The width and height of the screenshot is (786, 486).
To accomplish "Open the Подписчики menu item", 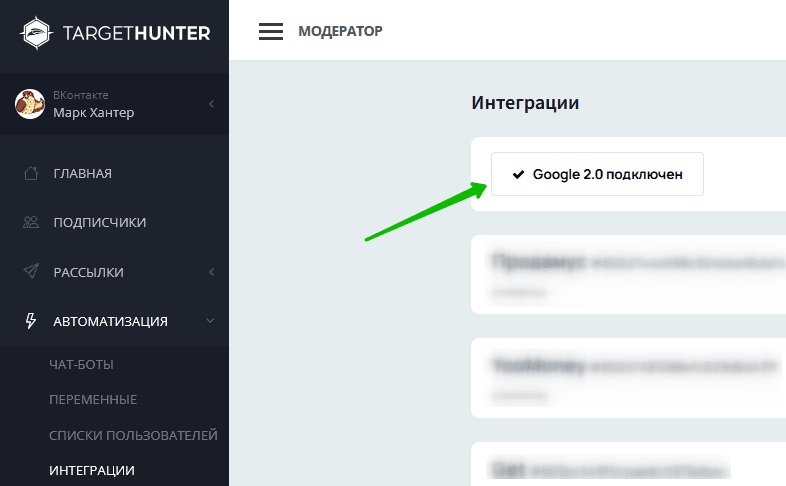I will (99, 222).
